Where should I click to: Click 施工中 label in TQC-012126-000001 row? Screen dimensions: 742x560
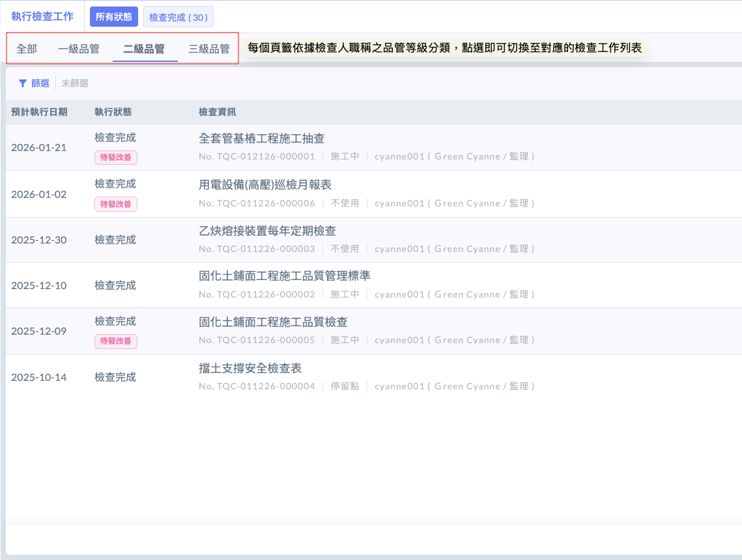pyautogui.click(x=345, y=156)
